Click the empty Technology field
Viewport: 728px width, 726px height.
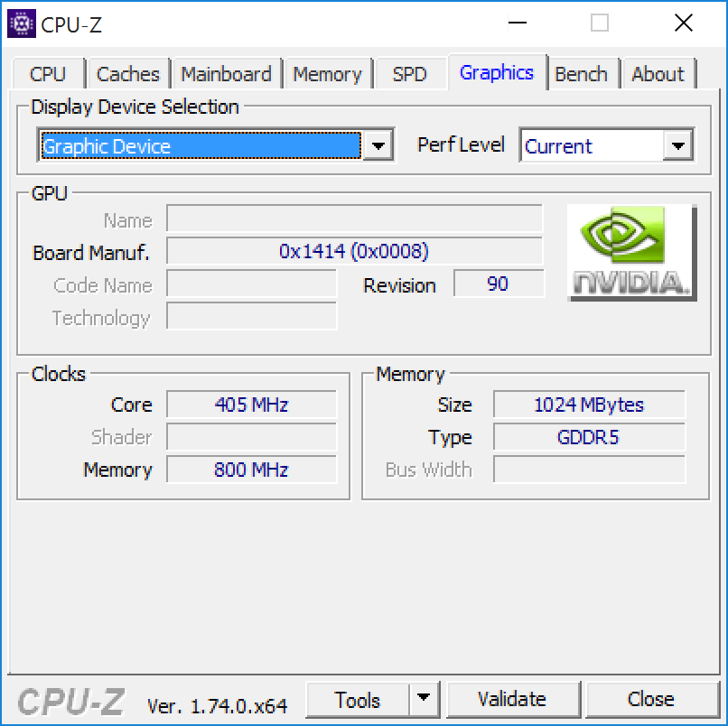pyautogui.click(x=252, y=316)
